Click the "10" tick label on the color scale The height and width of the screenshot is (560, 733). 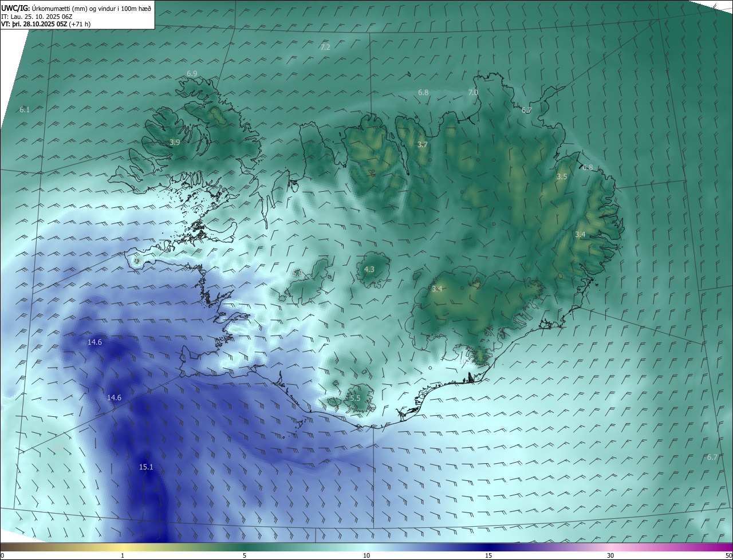(x=366, y=555)
